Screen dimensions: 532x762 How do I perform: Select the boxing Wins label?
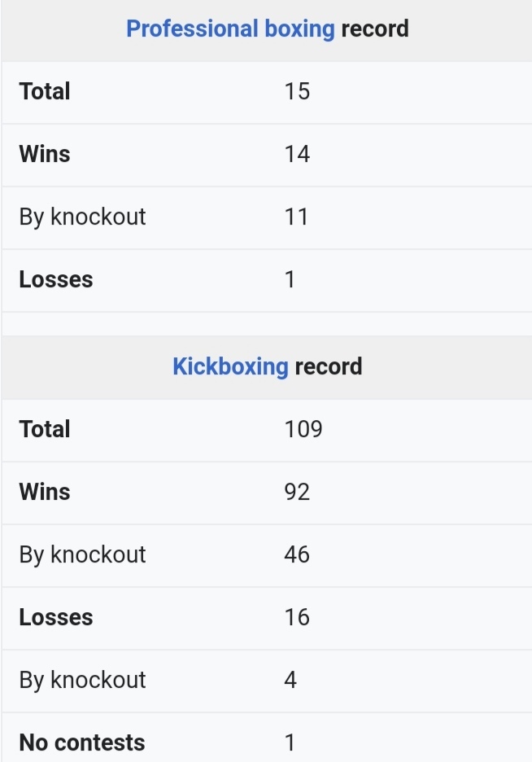click(x=45, y=154)
